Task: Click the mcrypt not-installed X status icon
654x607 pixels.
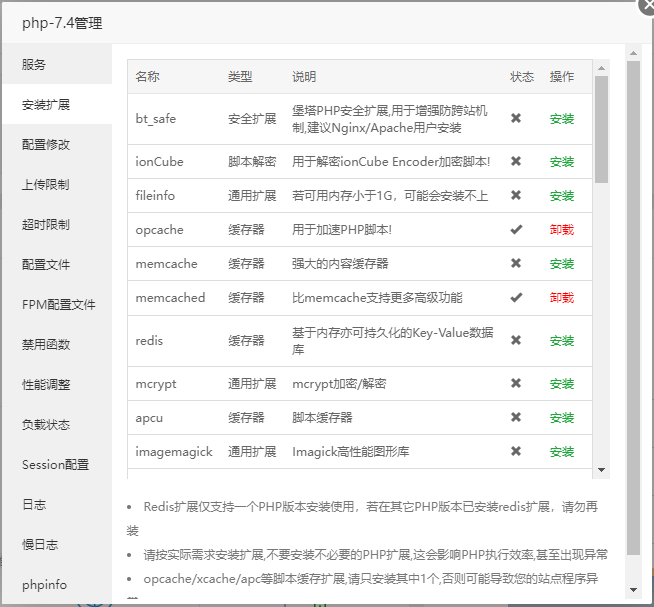Action: (516, 383)
